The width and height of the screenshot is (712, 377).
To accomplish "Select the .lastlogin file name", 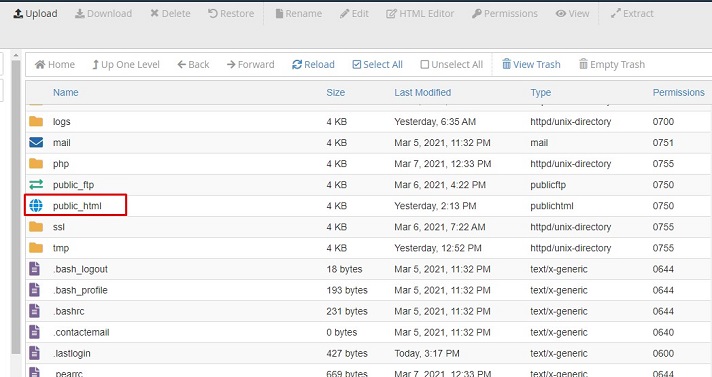I will (72, 353).
